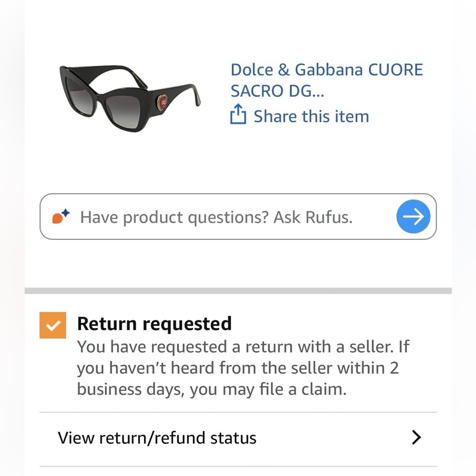Click the circular arrow button to ask Rufus
This screenshot has height=476, width=476.
point(413,217)
